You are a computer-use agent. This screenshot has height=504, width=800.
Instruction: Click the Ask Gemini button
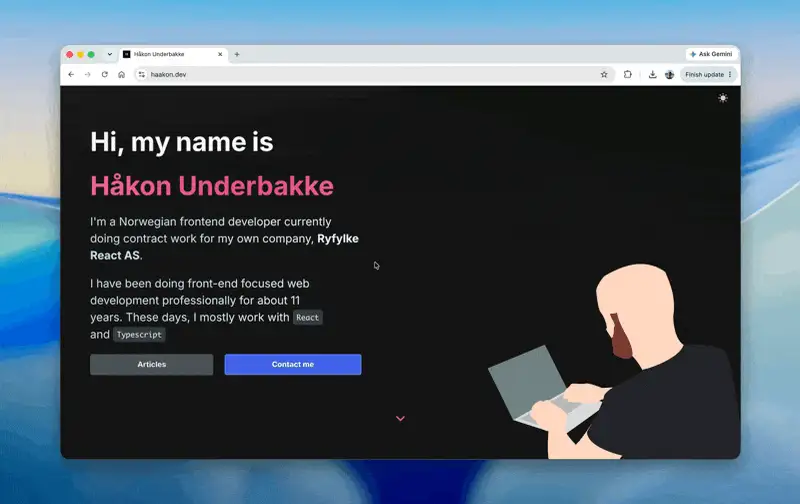(711, 54)
